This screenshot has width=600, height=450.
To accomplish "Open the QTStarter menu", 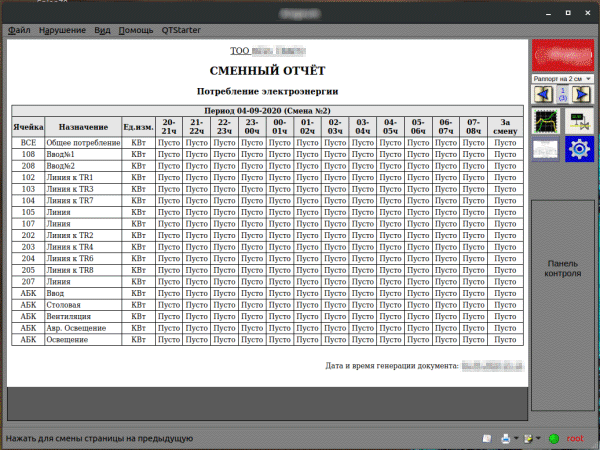I will [x=181, y=30].
